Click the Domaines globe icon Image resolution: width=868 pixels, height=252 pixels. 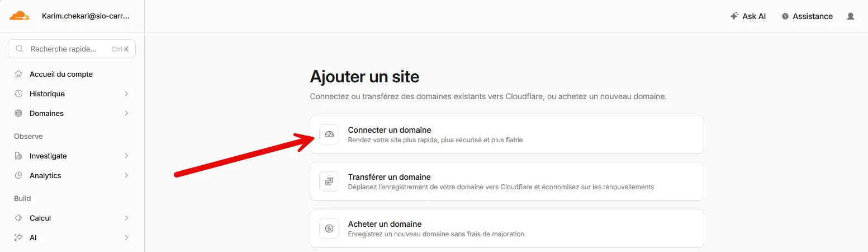pos(18,113)
